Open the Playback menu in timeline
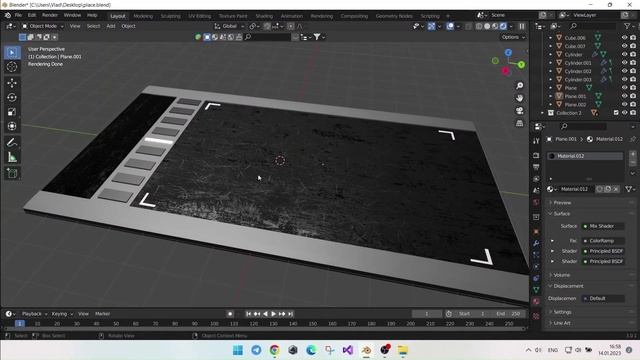This screenshot has height=360, width=640. point(34,314)
